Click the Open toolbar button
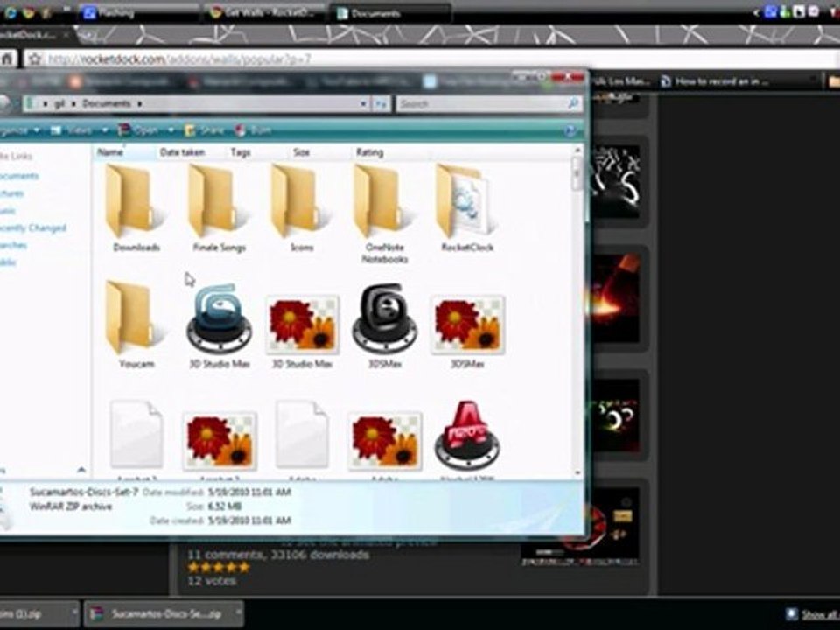The width and height of the screenshot is (840, 630). click(x=139, y=130)
